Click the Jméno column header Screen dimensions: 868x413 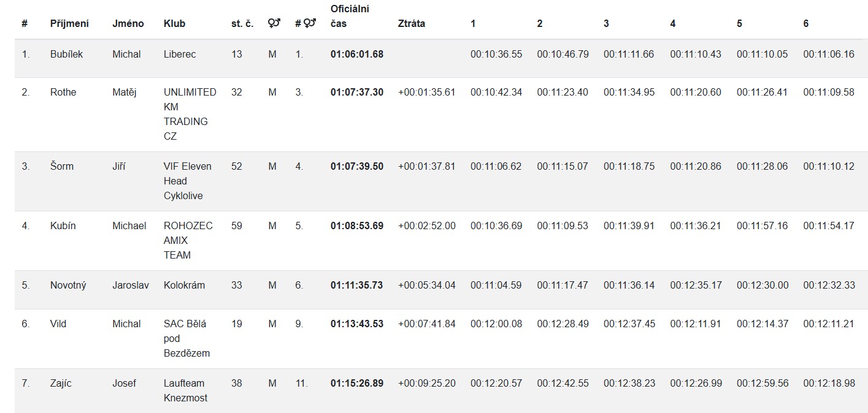[x=128, y=23]
